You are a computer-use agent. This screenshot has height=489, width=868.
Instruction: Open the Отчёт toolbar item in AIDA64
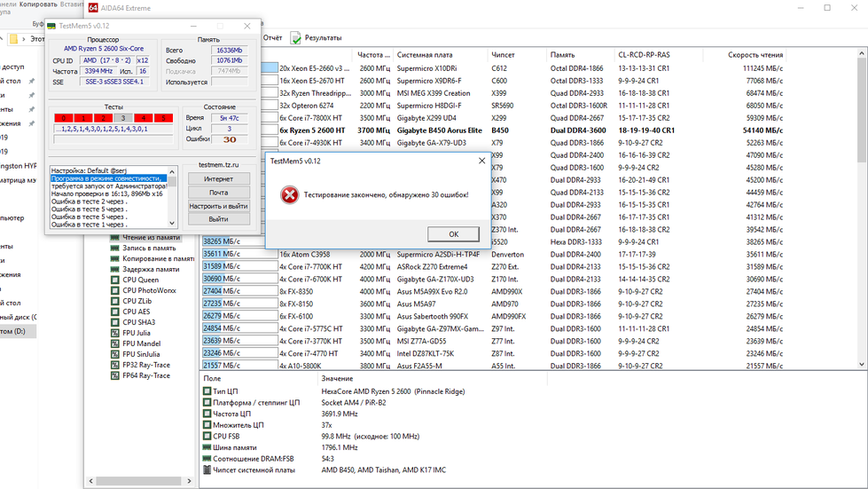click(x=272, y=37)
